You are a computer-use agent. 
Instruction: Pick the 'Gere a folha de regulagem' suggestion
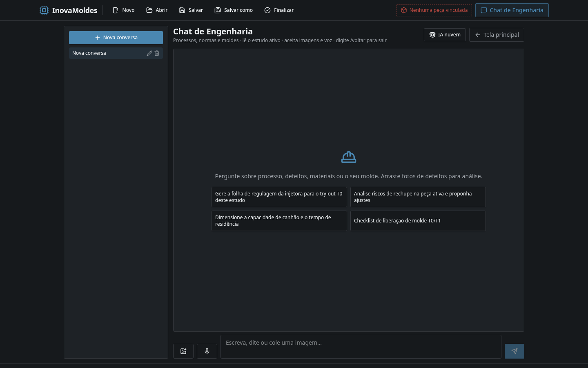[279, 197]
